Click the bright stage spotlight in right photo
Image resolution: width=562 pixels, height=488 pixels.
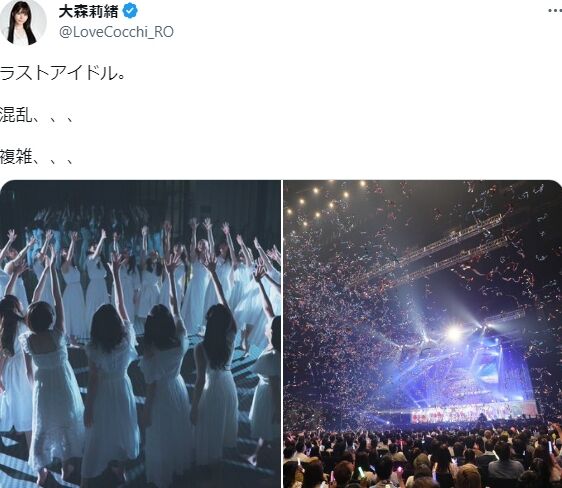click(454, 333)
